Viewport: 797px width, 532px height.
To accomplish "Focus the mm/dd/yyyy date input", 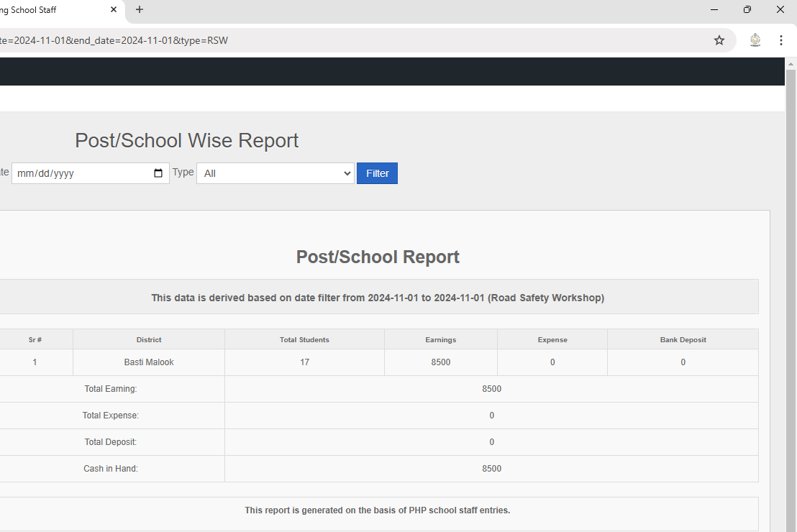I will coord(79,173).
